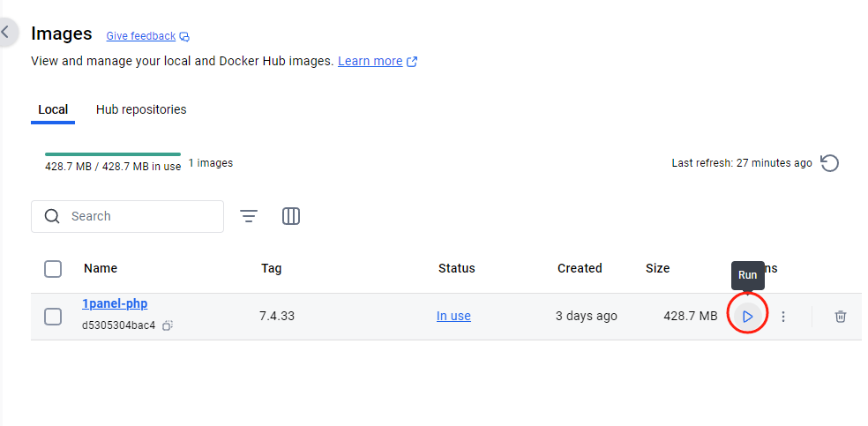Sort by Status column header
This screenshot has height=426, width=868.
tap(457, 268)
